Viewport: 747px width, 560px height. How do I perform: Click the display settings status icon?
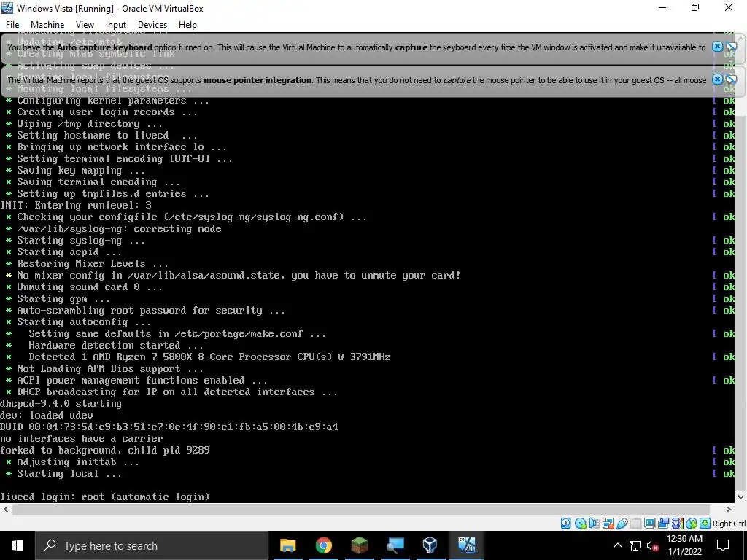pyautogui.click(x=649, y=524)
